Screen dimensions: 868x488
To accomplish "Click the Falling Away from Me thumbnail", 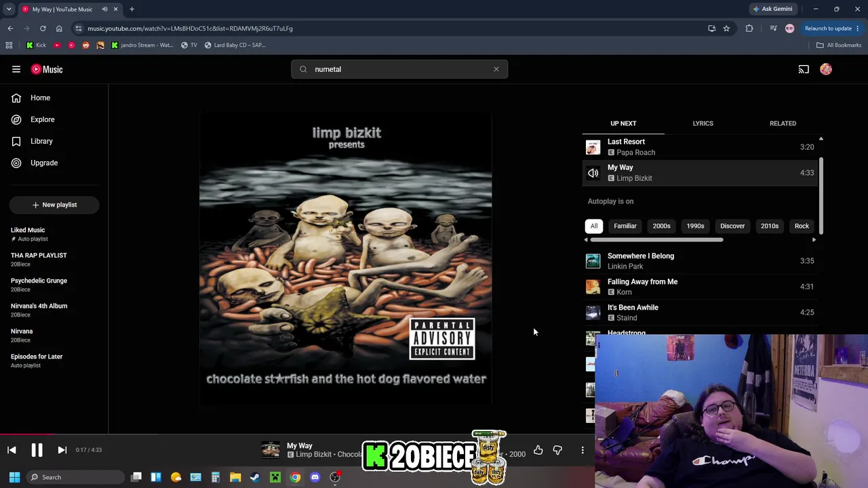I will coord(593,287).
